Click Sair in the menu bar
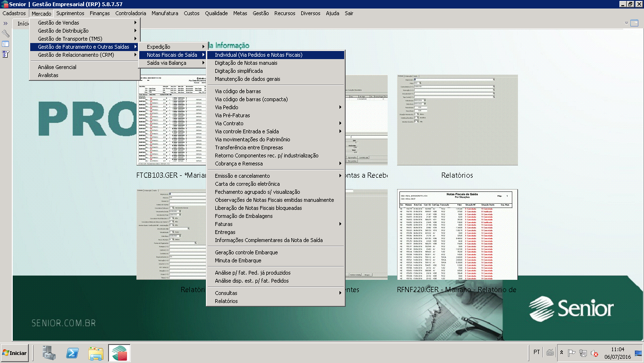This screenshot has width=644, height=363. pyautogui.click(x=349, y=13)
